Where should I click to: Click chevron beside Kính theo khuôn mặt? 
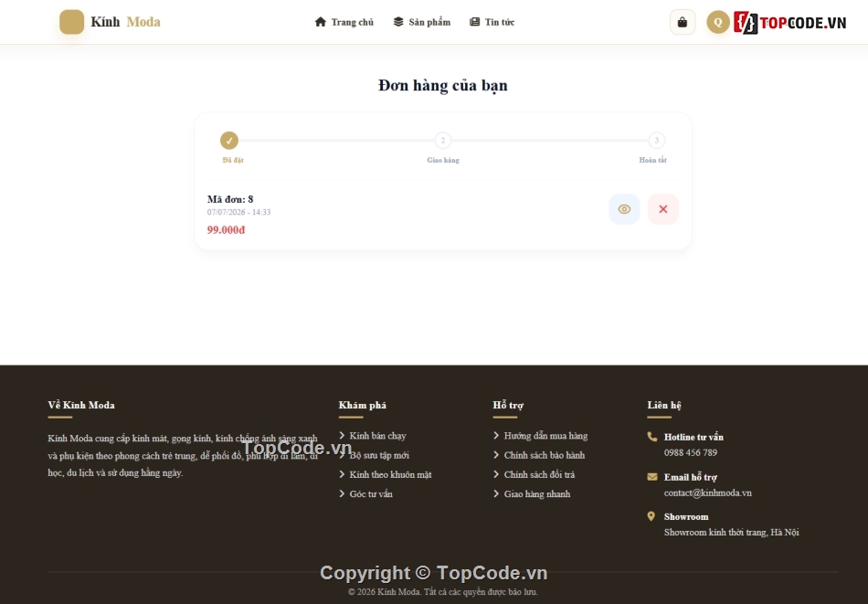click(342, 474)
